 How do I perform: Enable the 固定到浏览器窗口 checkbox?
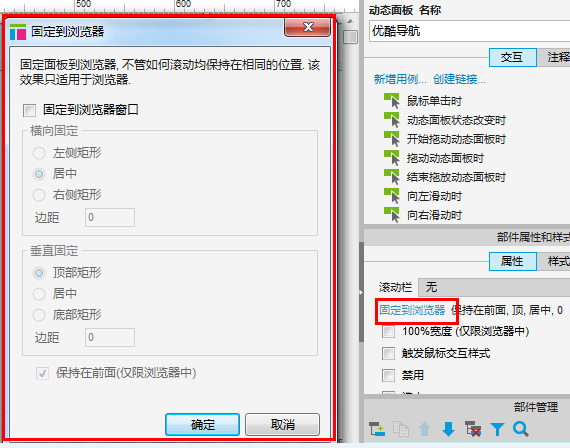[29, 110]
